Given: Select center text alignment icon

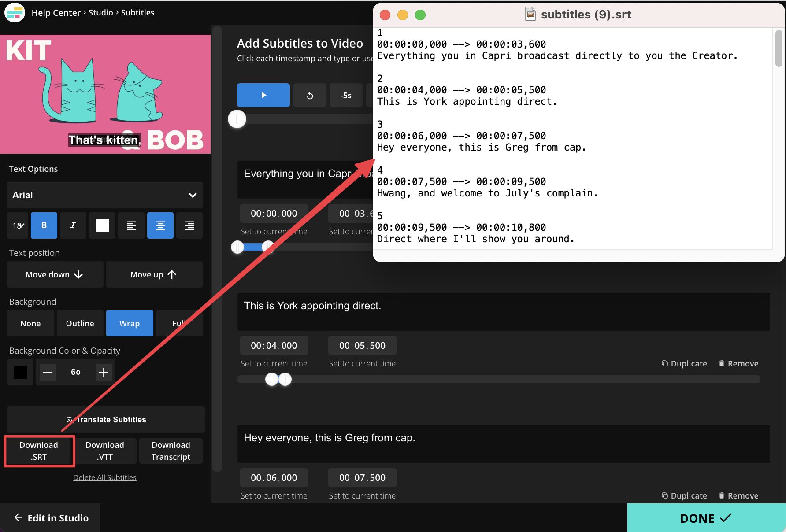Looking at the screenshot, I should [x=160, y=225].
